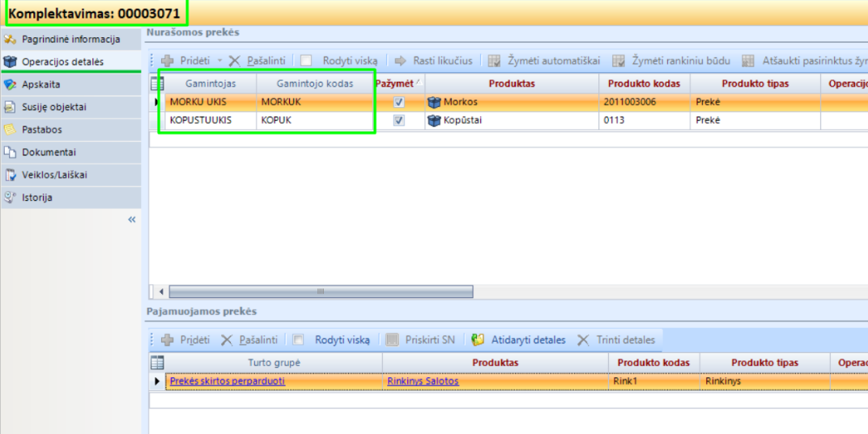Expand the Prekės skirtos perparduoti row indicator arrow
This screenshot has height=434, width=868.
click(157, 381)
